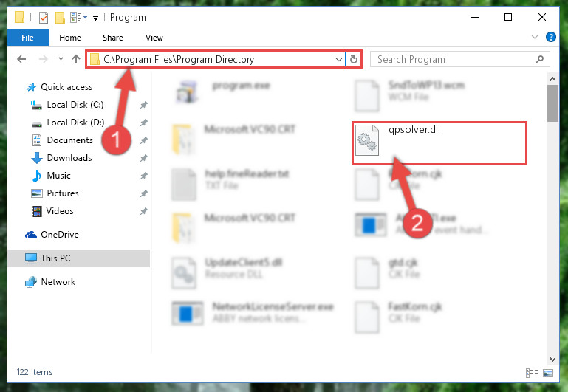
Task: Switch to large icons view layout
Action: pos(548,373)
